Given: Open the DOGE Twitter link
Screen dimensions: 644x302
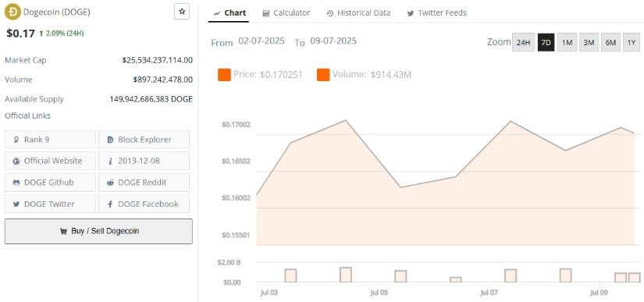Looking at the screenshot, I should coord(50,204).
